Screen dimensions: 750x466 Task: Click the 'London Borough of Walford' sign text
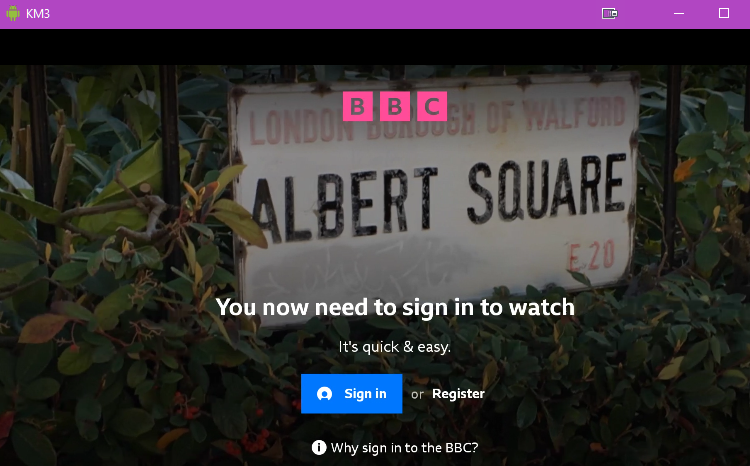[x=437, y=122]
